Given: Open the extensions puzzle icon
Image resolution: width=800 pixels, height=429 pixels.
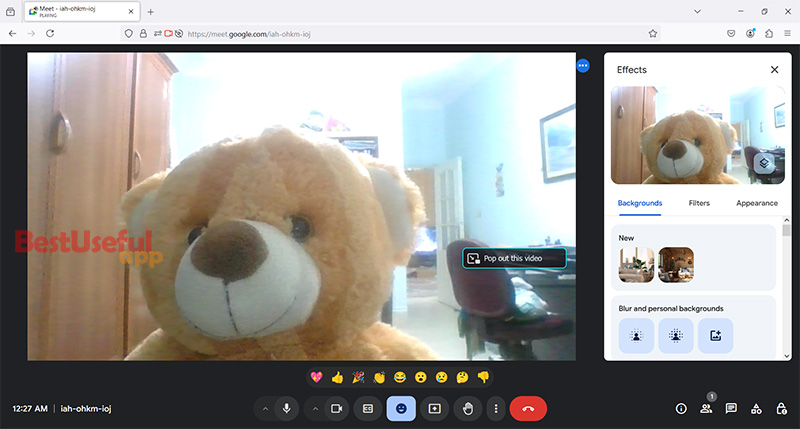Looking at the screenshot, I should [x=769, y=33].
